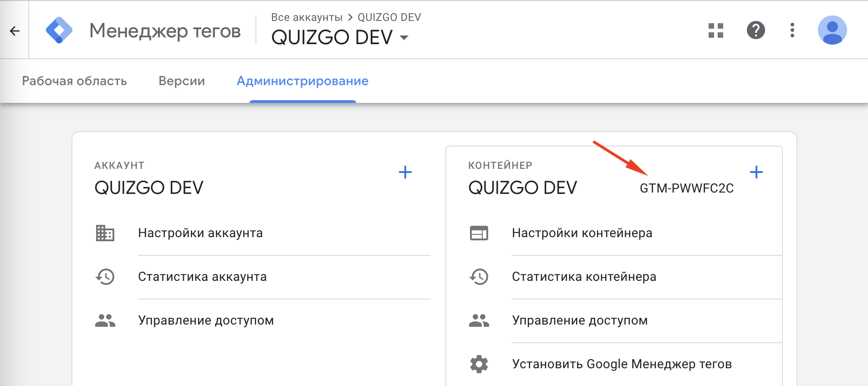
Task: Open the three-dot more options menu
Action: point(792,30)
